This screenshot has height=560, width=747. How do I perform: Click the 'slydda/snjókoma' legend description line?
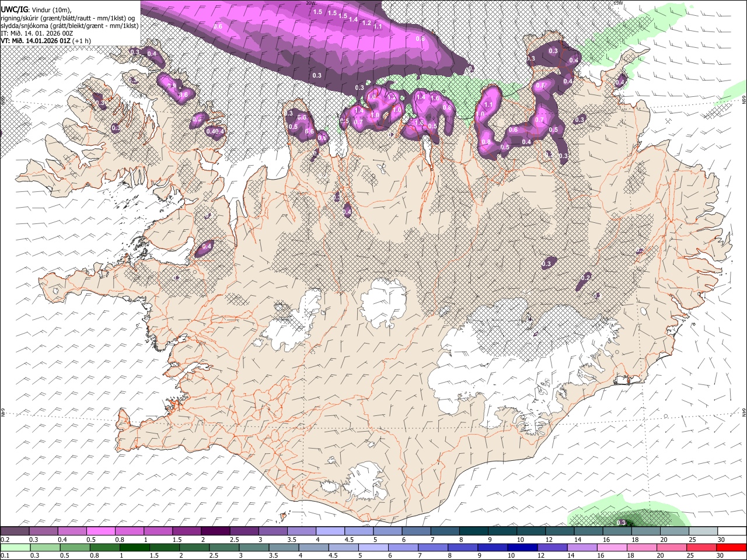point(69,26)
